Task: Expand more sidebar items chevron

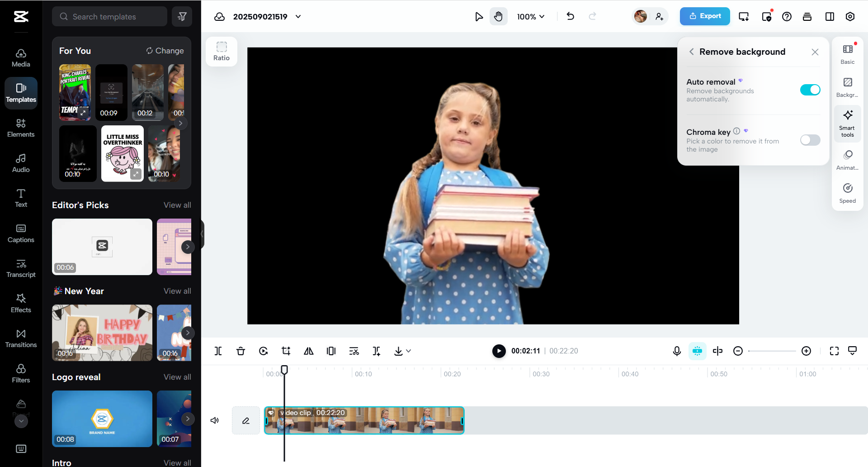Action: point(21,421)
